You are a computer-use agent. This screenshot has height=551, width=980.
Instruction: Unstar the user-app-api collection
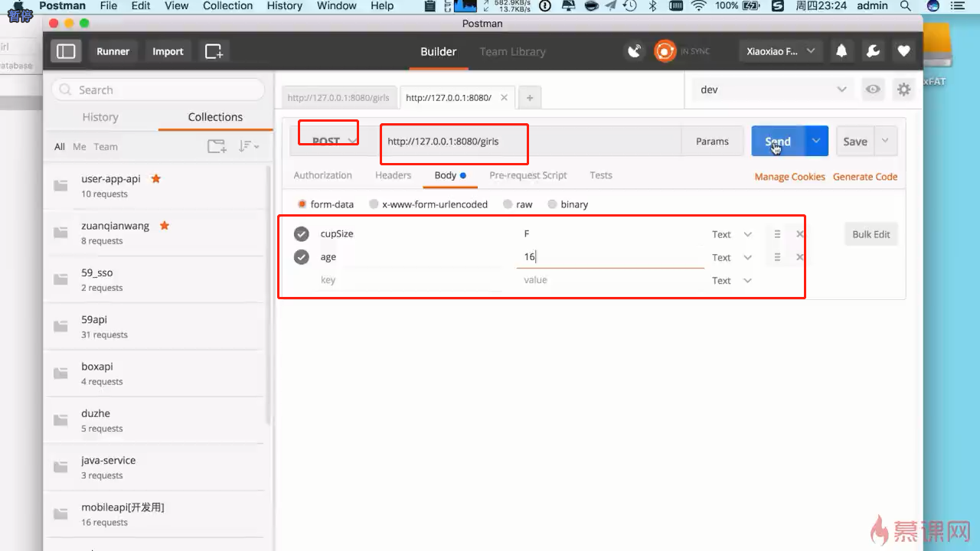click(x=155, y=178)
